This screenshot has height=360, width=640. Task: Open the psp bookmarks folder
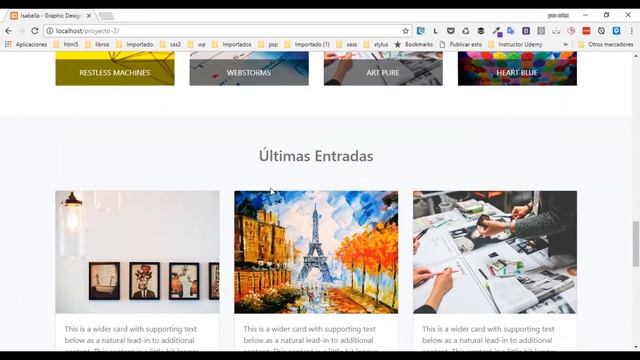point(269,44)
